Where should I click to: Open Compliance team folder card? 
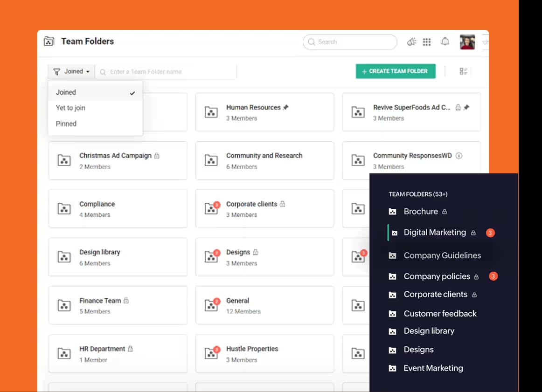118,209
